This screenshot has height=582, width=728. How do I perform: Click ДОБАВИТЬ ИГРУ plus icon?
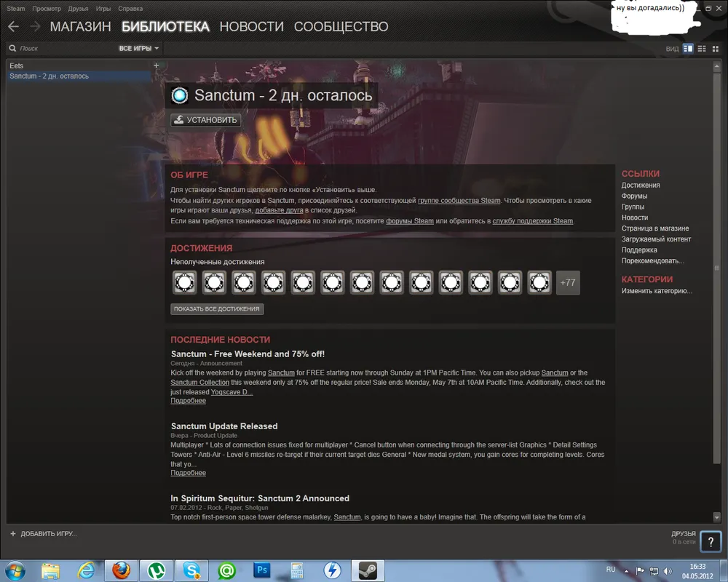(13, 534)
